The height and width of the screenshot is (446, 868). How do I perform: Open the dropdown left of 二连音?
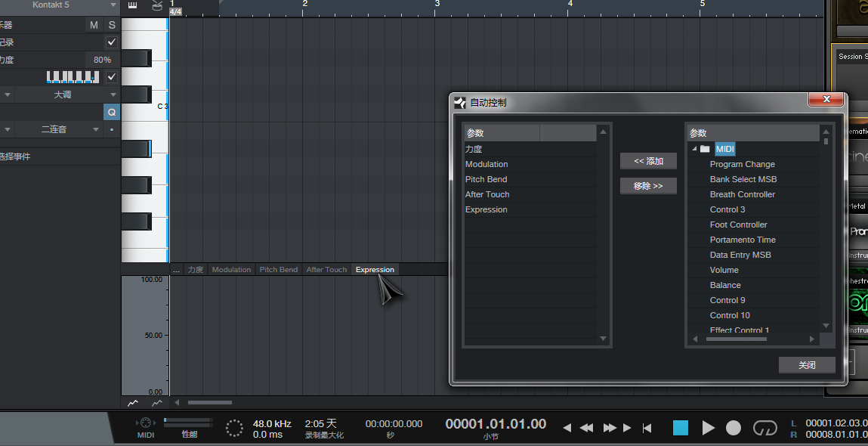[x=8, y=130]
